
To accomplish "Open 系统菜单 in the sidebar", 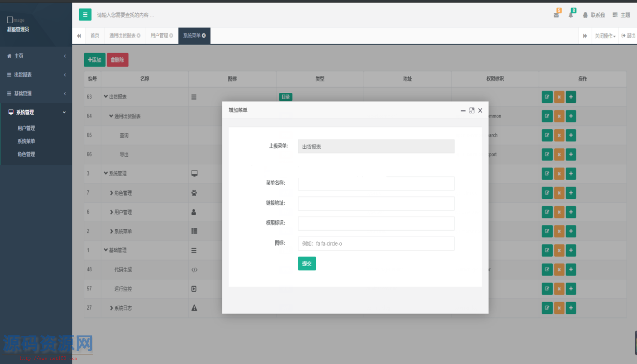I will [26, 141].
